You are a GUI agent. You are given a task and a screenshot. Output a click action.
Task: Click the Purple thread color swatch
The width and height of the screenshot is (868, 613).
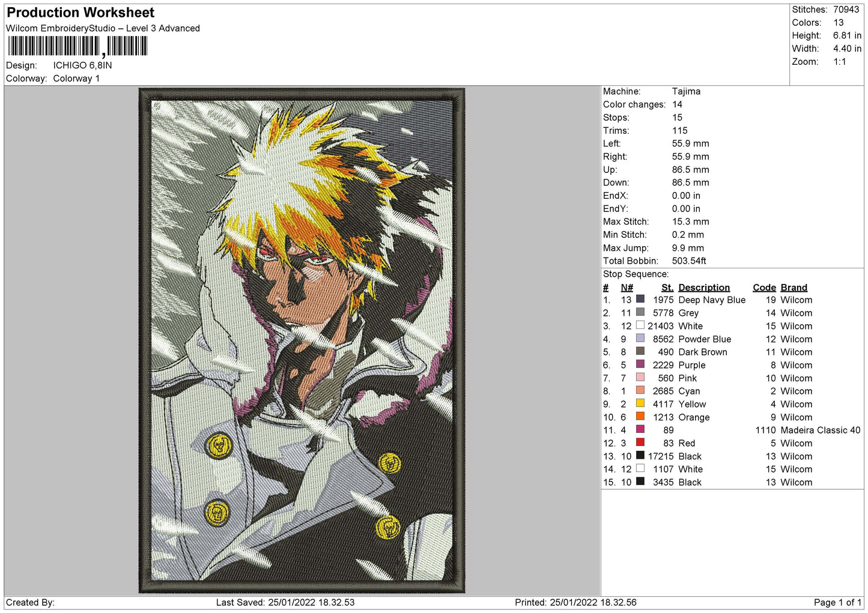pyautogui.click(x=640, y=364)
